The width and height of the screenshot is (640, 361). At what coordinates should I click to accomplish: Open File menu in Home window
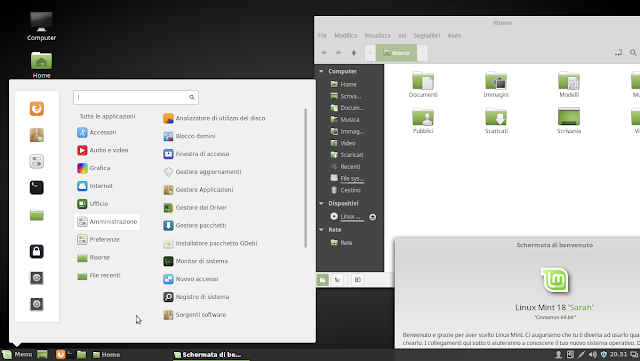[322, 36]
